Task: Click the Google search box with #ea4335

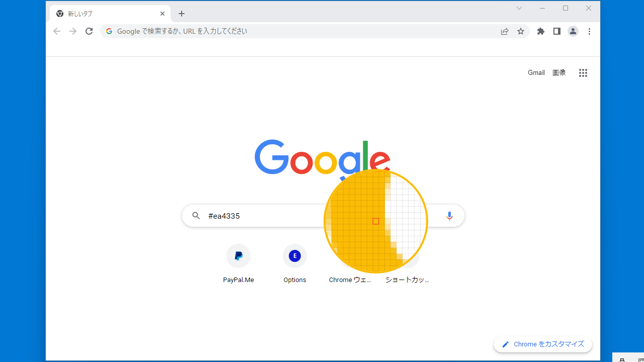Action: [x=323, y=216]
